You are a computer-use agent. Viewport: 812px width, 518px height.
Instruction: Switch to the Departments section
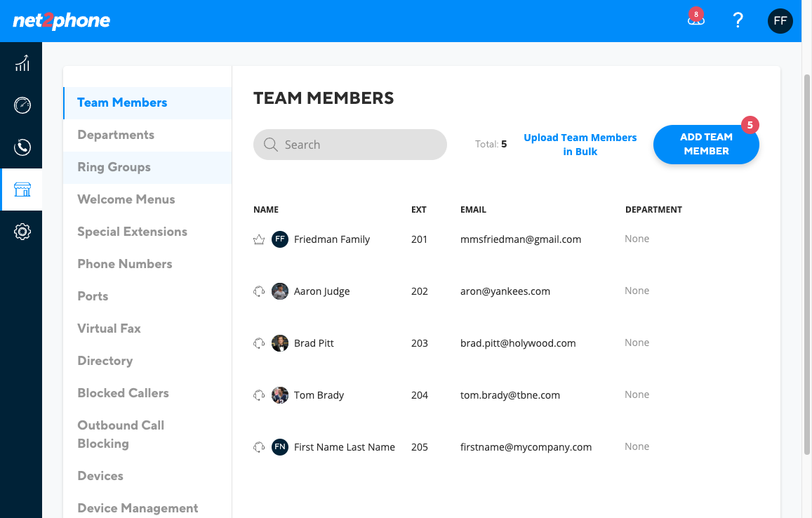pyautogui.click(x=116, y=135)
